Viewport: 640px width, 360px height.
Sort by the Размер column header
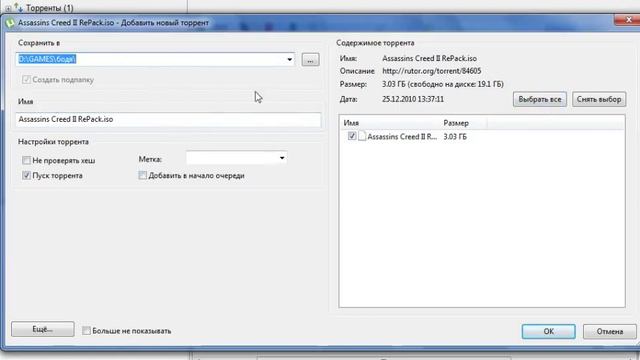(464, 123)
